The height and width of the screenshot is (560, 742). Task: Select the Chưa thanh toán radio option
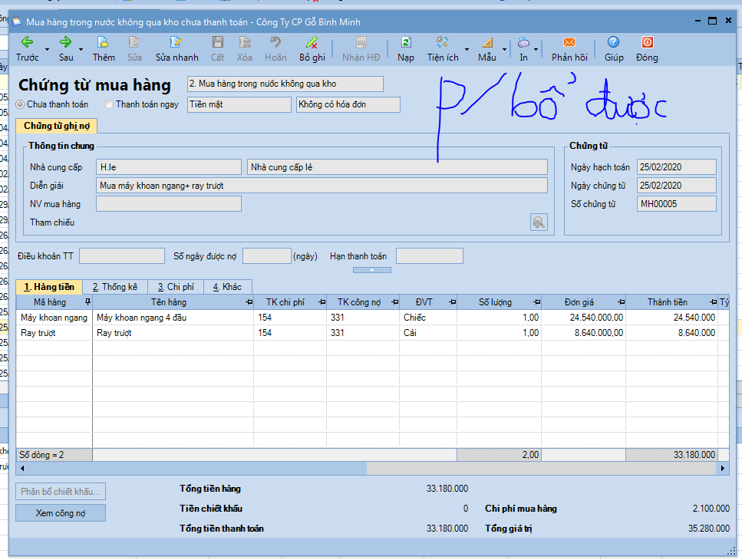(x=21, y=104)
